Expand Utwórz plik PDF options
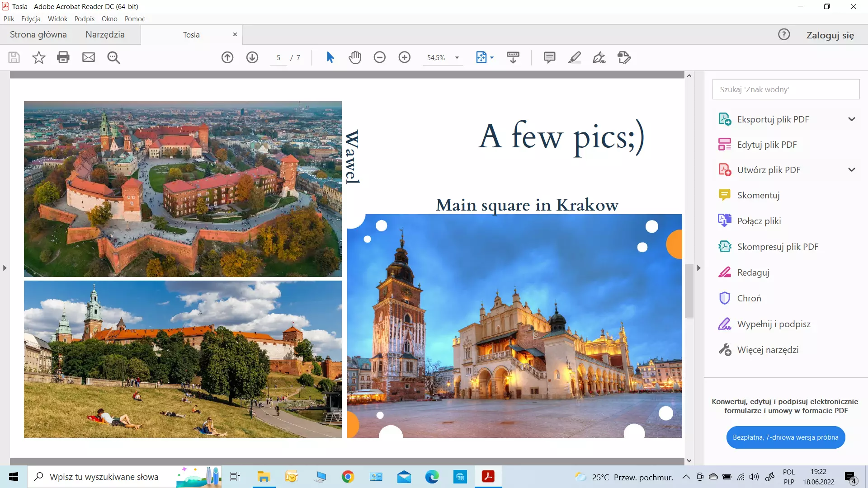Image resolution: width=868 pixels, height=488 pixels. click(852, 170)
